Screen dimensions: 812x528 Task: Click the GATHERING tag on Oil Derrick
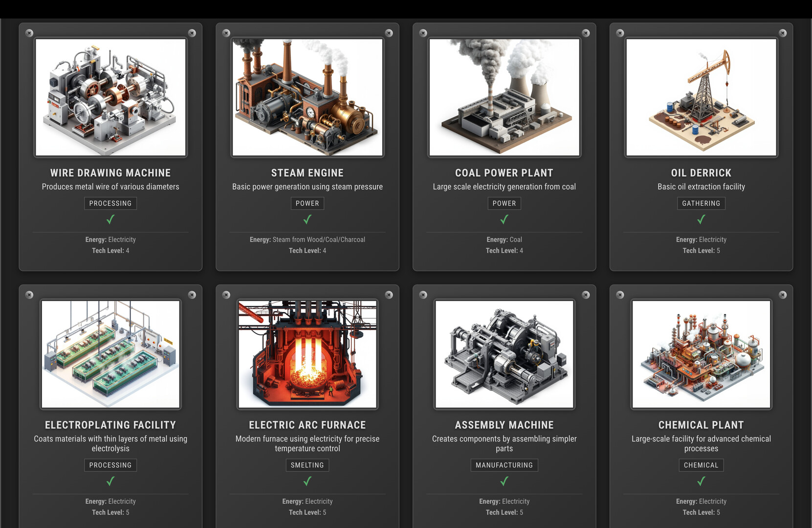point(701,203)
